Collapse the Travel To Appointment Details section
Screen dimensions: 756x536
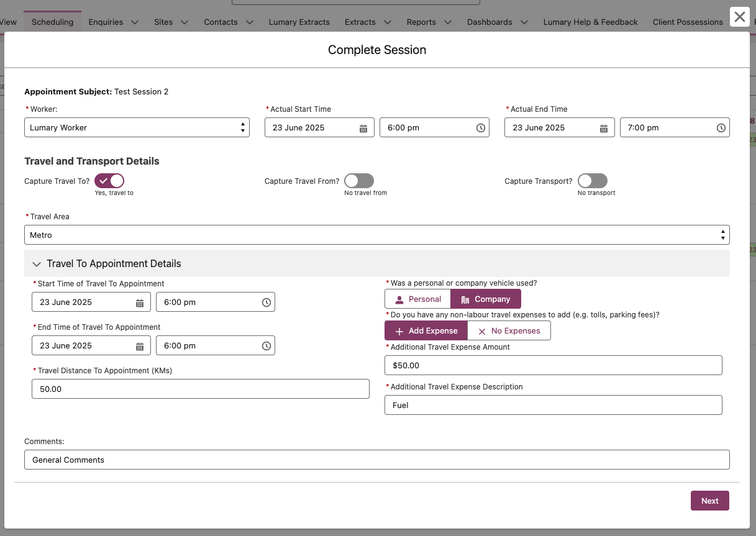[37, 264]
